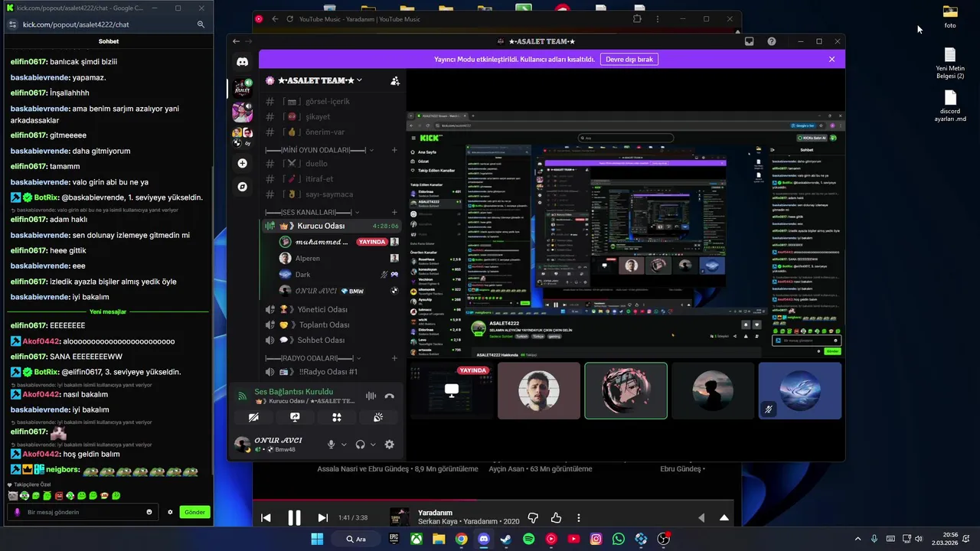Image resolution: width=980 pixels, height=551 pixels.
Task: Open Windows search box labeled Ara
Action: coord(357,539)
